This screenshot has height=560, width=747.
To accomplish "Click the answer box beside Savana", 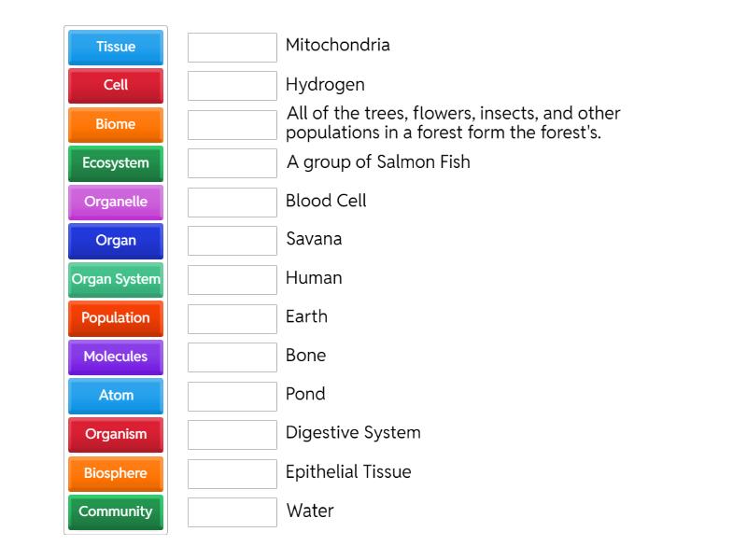I will (x=232, y=240).
